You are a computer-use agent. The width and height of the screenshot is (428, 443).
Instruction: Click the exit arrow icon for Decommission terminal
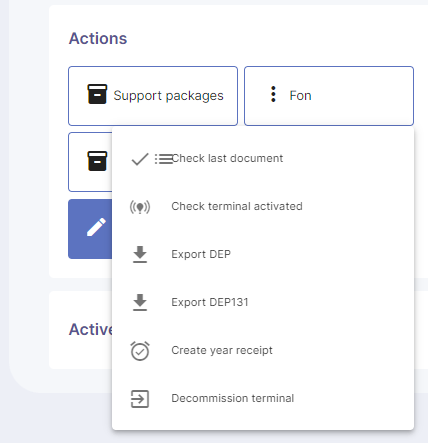(140, 399)
